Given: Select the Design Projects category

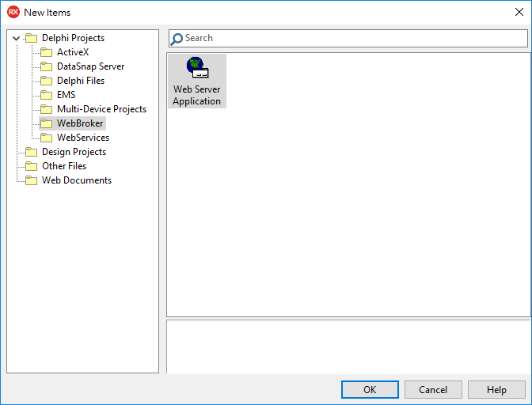Looking at the screenshot, I should pyautogui.click(x=74, y=152).
